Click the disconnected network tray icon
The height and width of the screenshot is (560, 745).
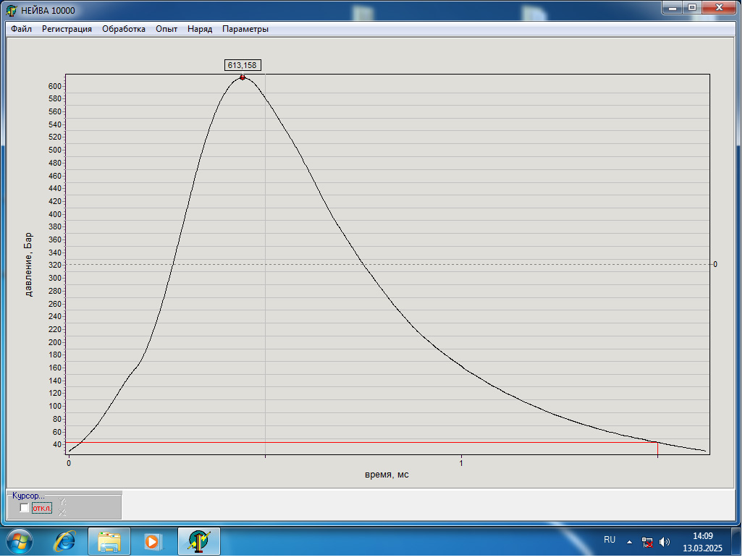tap(648, 540)
